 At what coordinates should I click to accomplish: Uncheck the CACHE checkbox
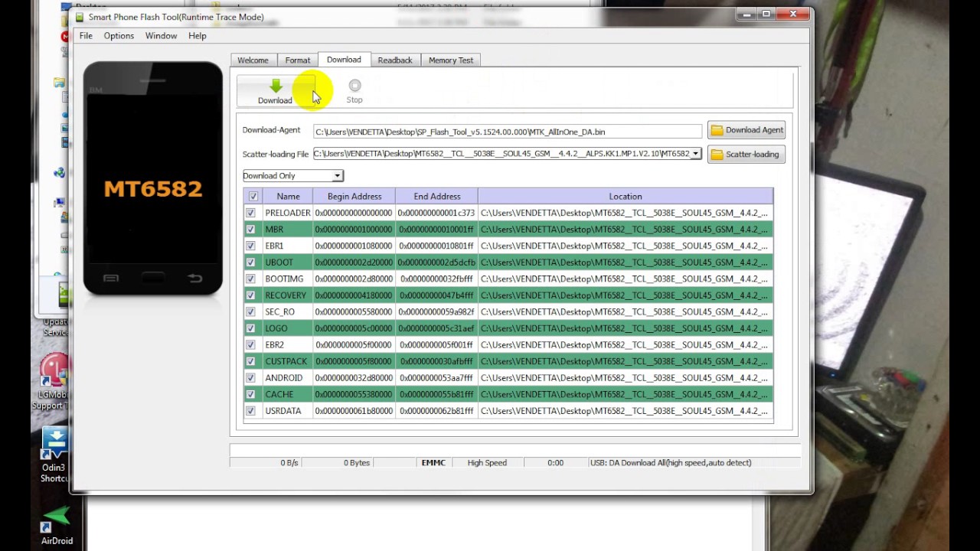pyautogui.click(x=250, y=394)
